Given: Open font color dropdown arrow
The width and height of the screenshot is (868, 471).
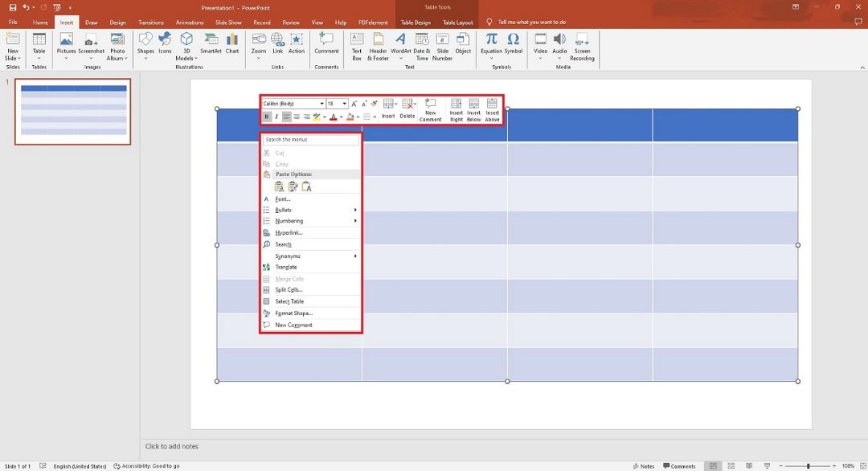Looking at the screenshot, I should (341, 117).
